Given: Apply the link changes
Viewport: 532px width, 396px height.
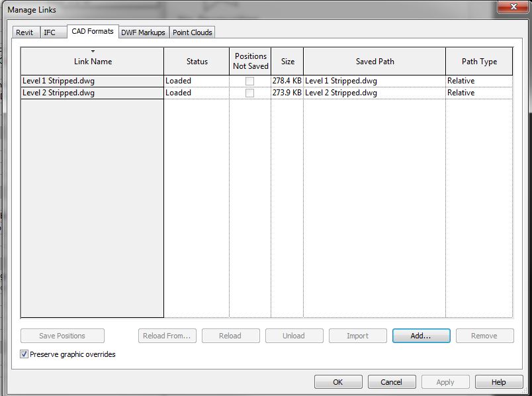Looking at the screenshot, I should [x=445, y=381].
